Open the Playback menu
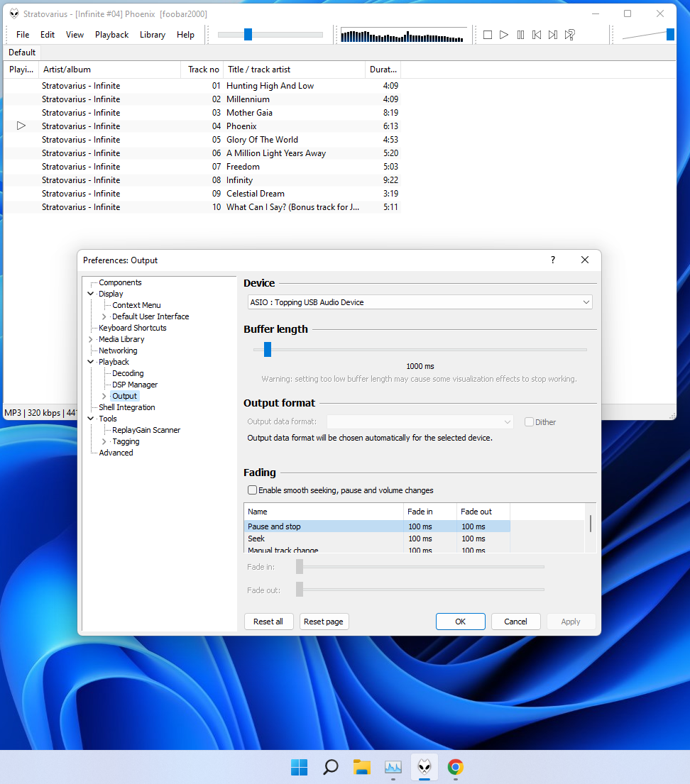 click(x=111, y=35)
